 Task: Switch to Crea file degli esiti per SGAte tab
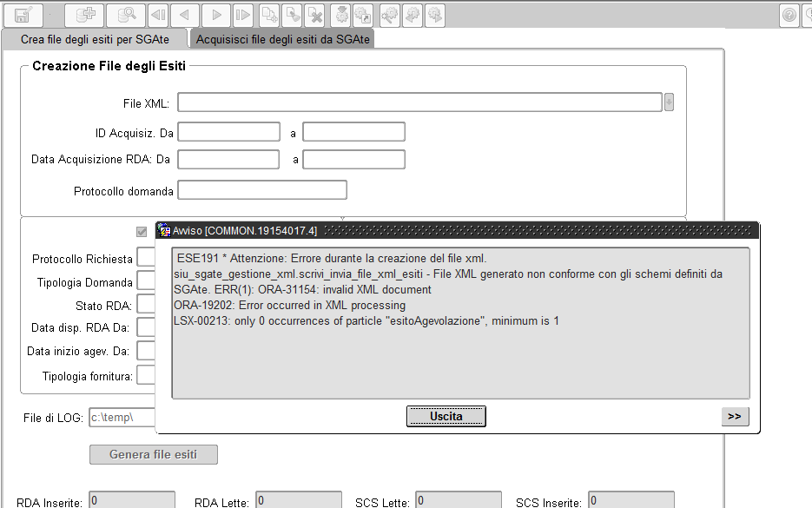[95, 39]
